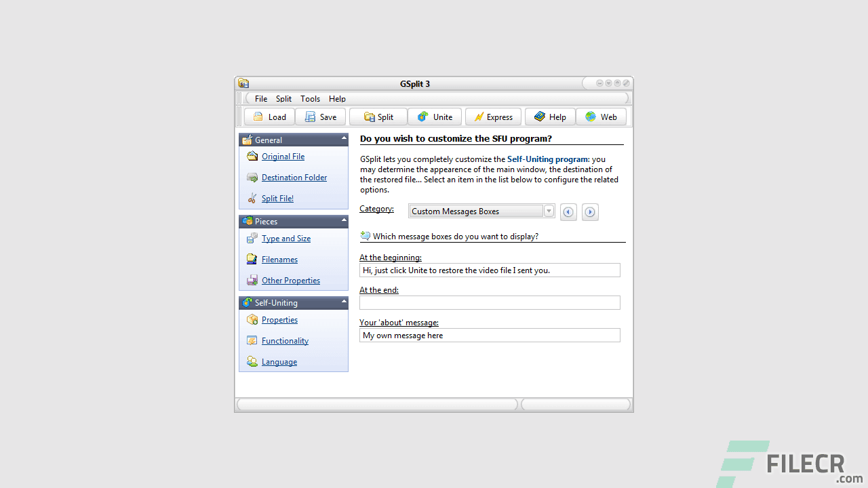Click the Self-Uniting program bold text

548,159
